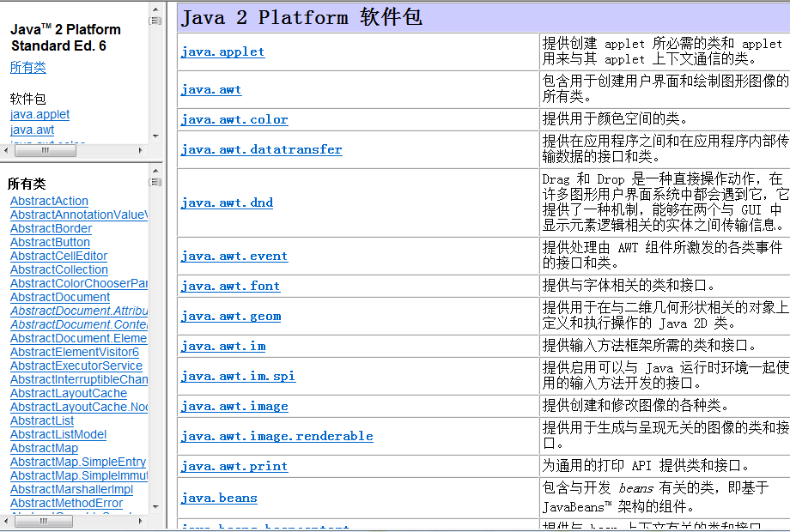Open the AbstractDocument class link

point(60,297)
